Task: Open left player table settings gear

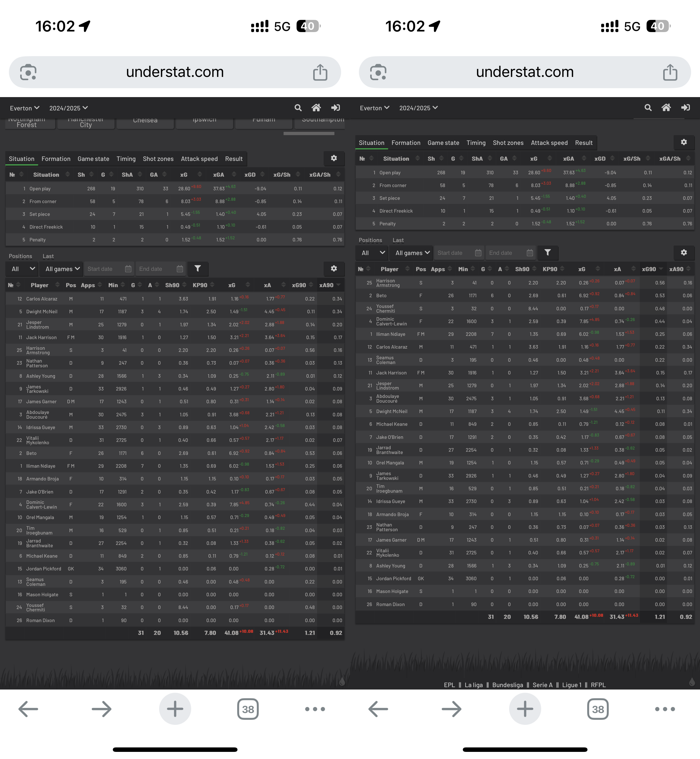Action: 334,269
